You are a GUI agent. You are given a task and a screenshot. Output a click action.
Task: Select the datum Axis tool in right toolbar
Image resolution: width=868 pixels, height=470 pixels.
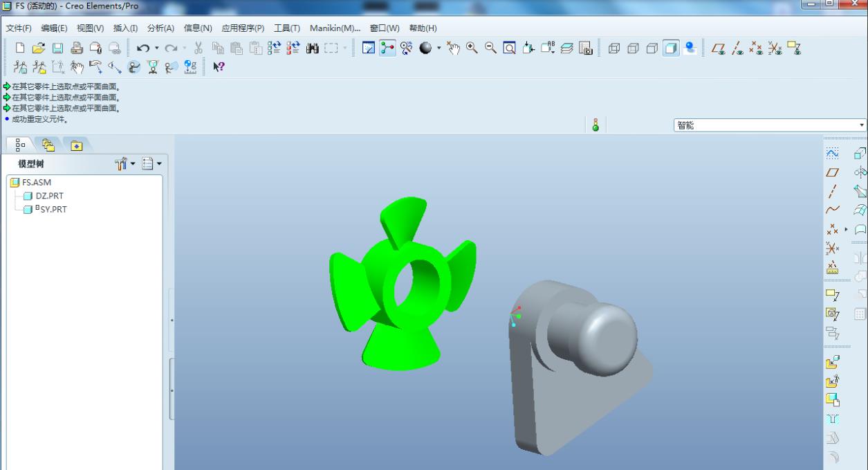click(833, 190)
